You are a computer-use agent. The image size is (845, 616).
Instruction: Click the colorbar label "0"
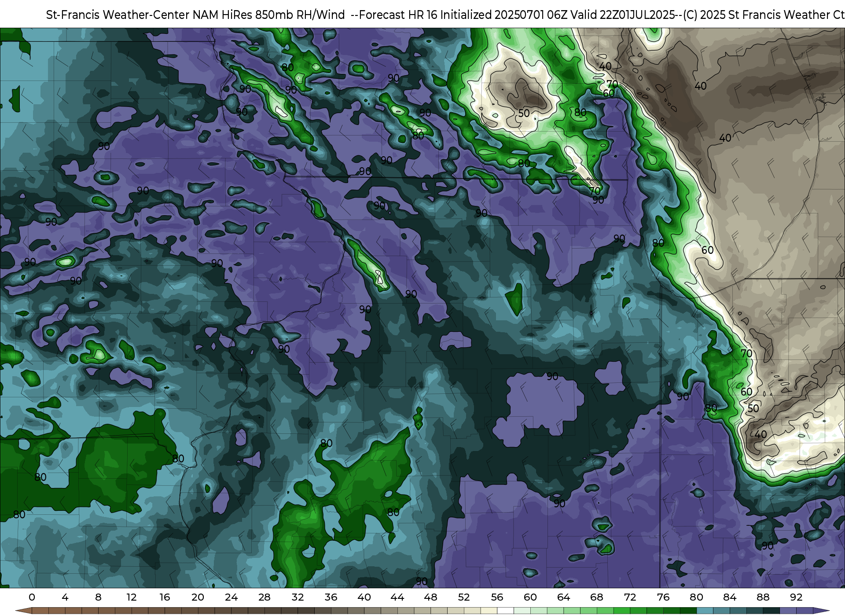[x=32, y=598]
